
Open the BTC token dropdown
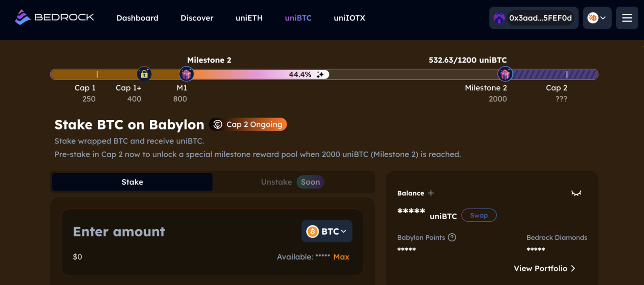point(327,231)
